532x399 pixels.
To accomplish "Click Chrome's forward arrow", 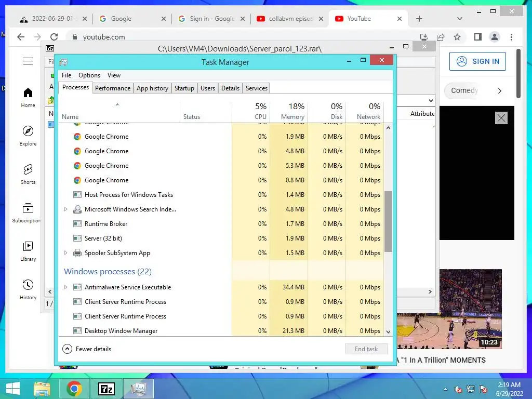I will [37, 37].
